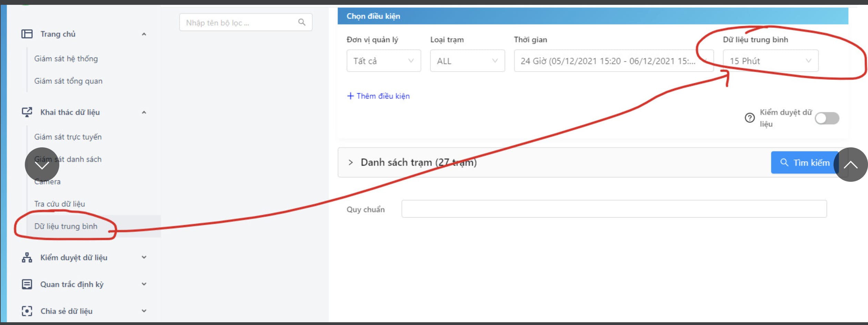Click the Quy chuẩn input field

click(614, 209)
